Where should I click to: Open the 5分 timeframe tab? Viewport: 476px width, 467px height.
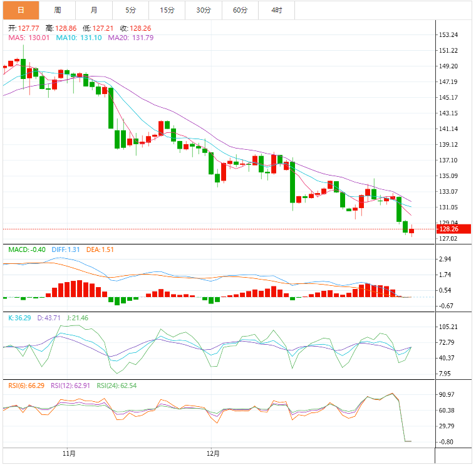(x=130, y=10)
